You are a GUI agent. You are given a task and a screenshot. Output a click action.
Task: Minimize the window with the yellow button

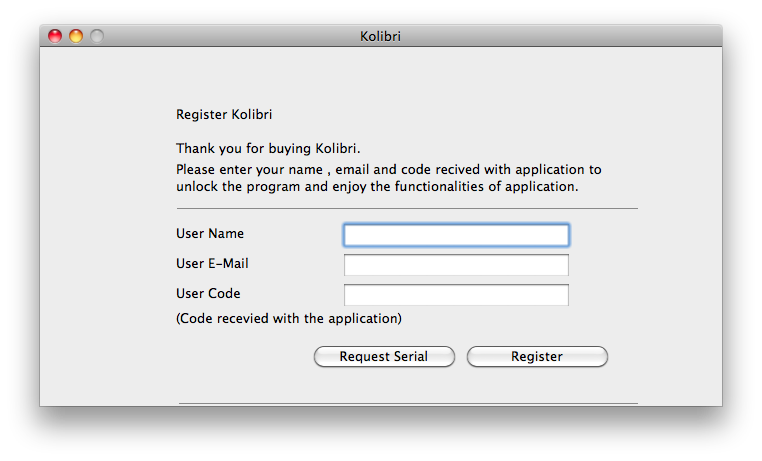[76, 36]
